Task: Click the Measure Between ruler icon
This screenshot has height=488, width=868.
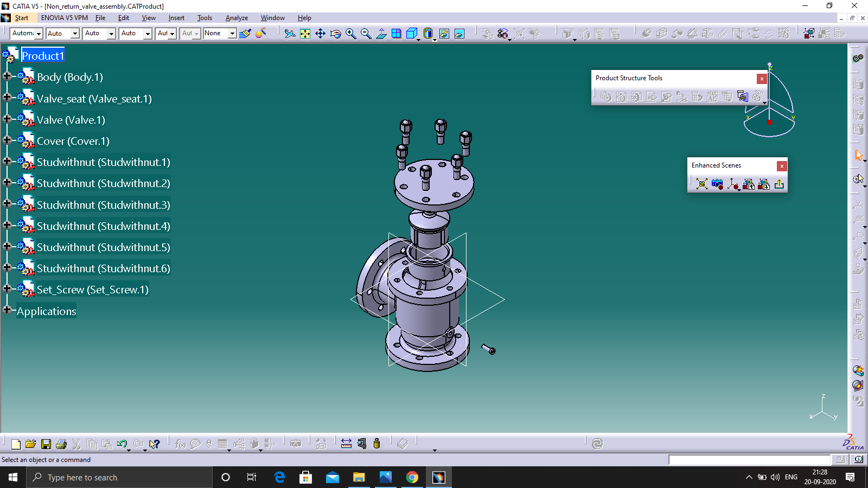Action: coord(346,444)
